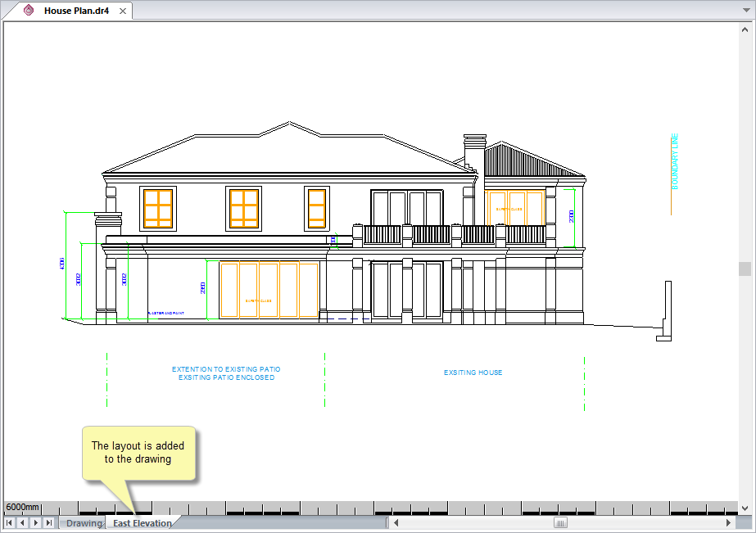Close the House Plan.dr4 document
This screenshot has height=533, width=756.
coord(122,11)
